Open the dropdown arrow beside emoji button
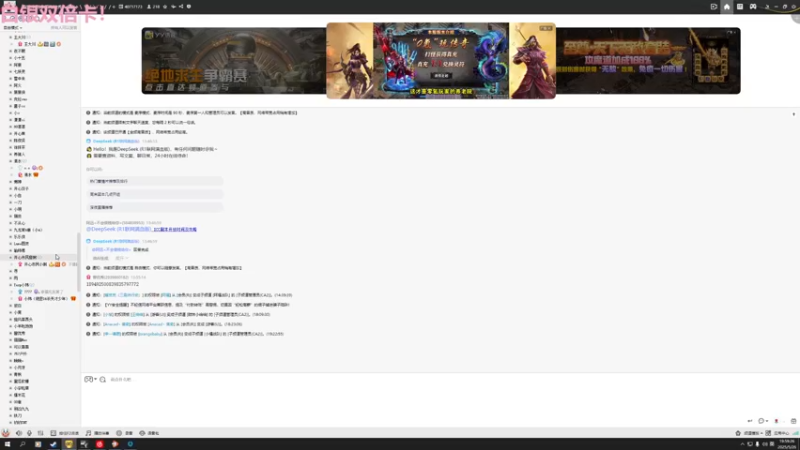The image size is (800, 450). click(x=95, y=379)
